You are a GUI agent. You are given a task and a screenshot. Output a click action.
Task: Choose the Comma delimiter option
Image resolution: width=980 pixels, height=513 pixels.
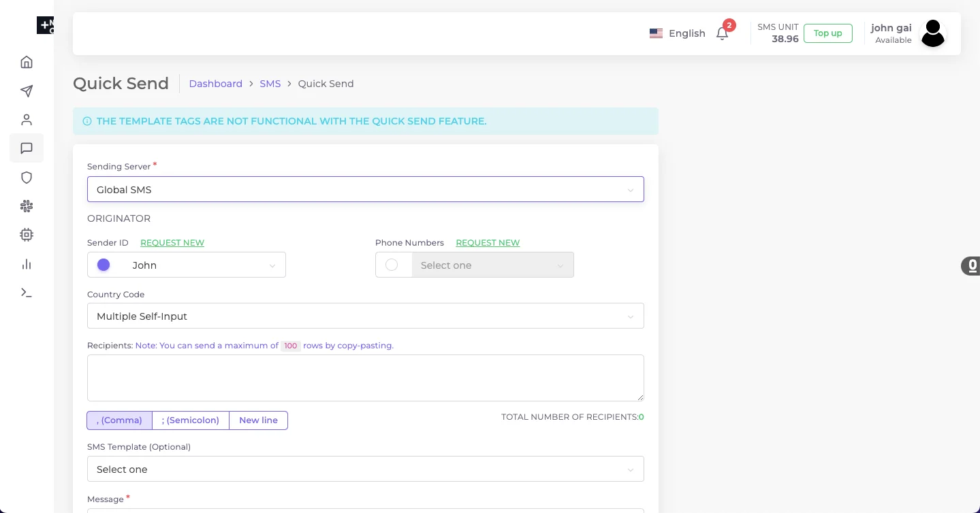pyautogui.click(x=119, y=420)
